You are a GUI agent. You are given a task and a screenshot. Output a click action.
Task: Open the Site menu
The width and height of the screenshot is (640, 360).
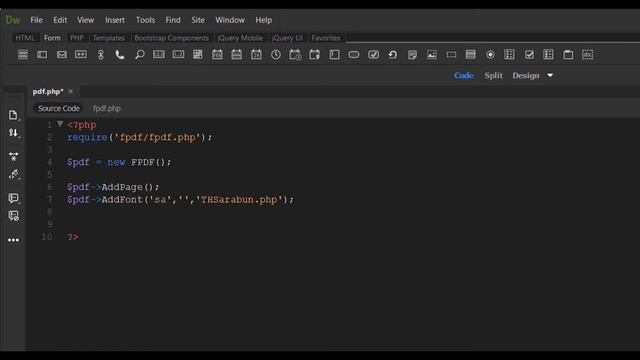[198, 20]
